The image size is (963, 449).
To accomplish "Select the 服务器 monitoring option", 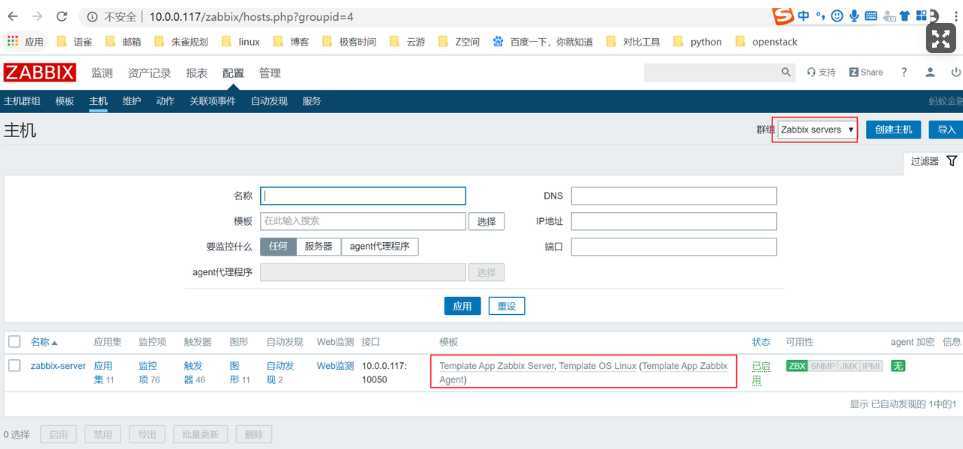I will (x=319, y=247).
